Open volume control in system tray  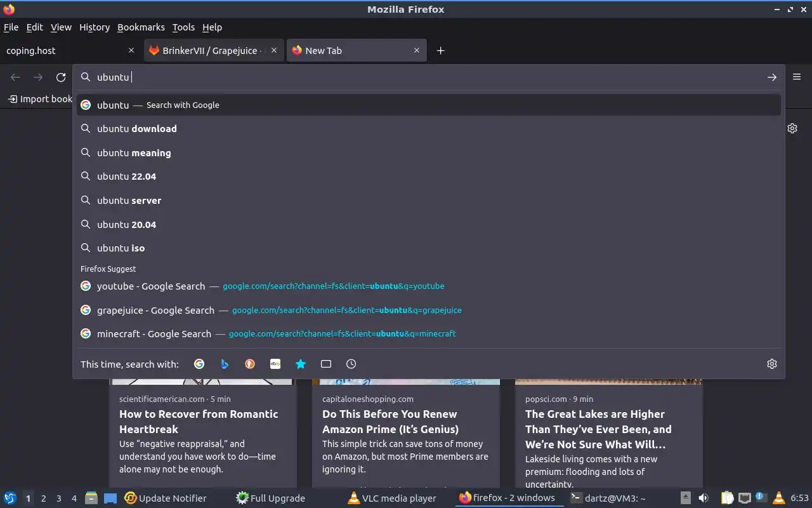[704, 498]
